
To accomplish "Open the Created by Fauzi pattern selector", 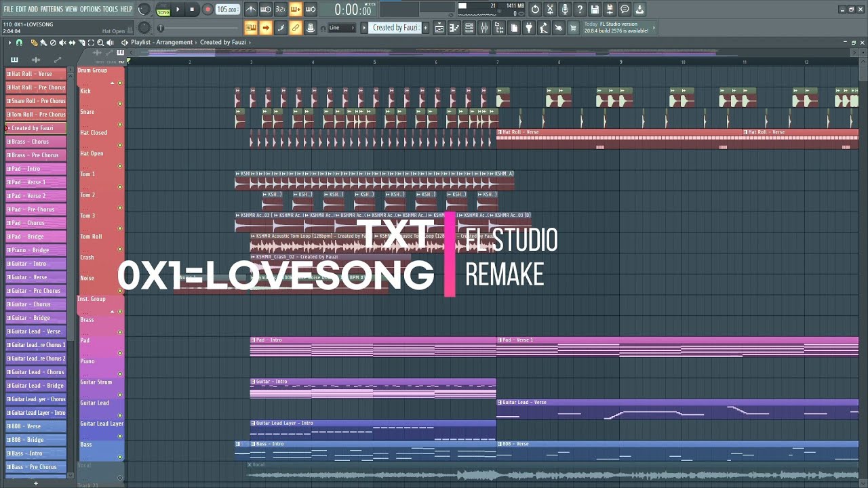I will 395,28.
